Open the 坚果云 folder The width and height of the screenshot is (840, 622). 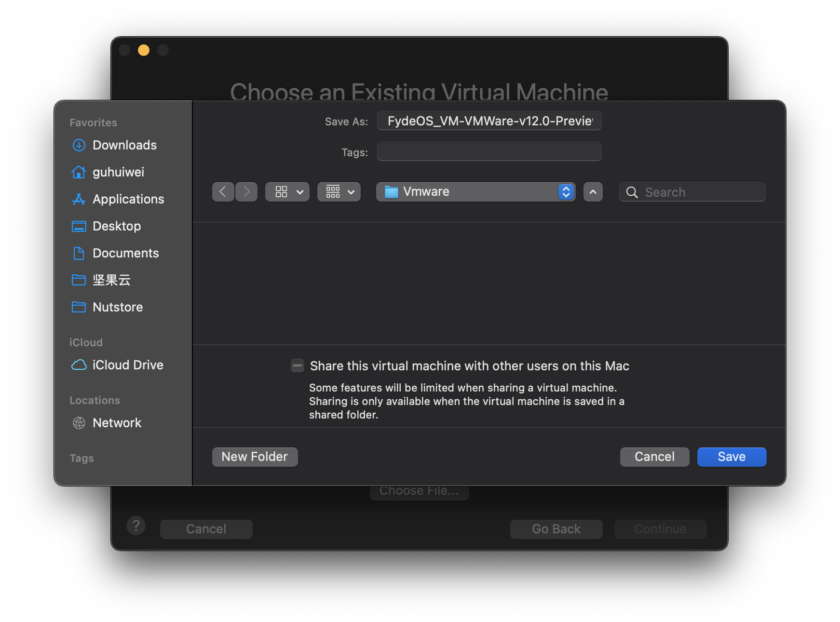click(111, 280)
